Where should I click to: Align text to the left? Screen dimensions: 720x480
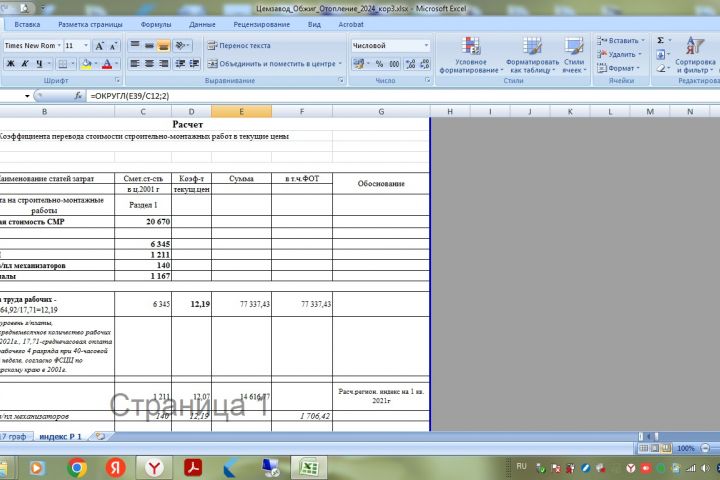(135, 64)
